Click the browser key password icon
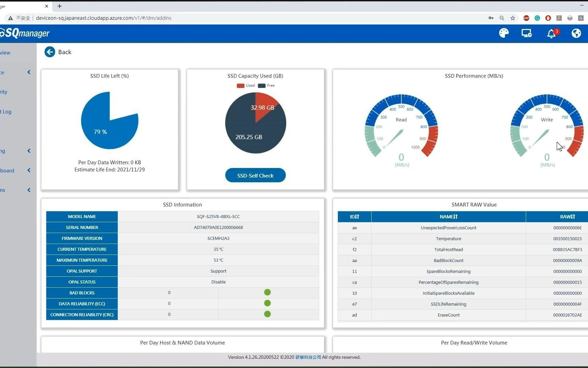The height and width of the screenshot is (368, 588). point(491,18)
